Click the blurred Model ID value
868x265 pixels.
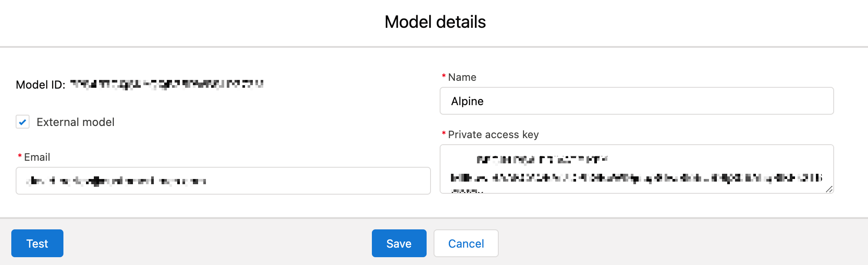coord(167,84)
